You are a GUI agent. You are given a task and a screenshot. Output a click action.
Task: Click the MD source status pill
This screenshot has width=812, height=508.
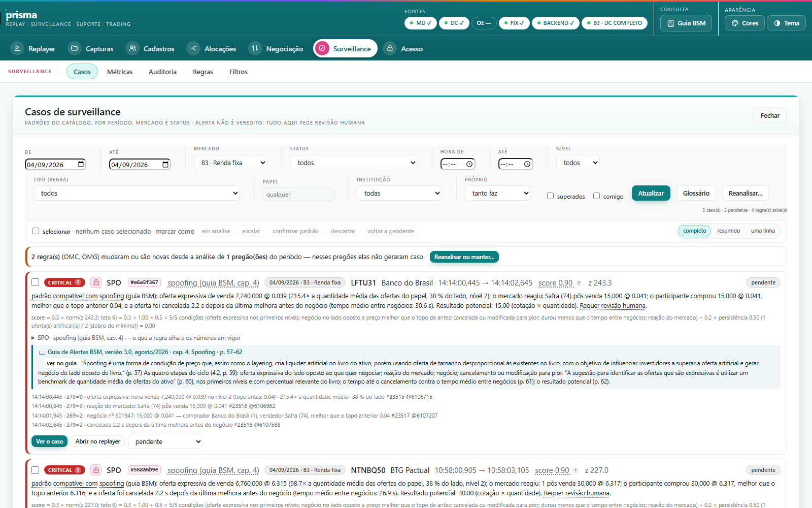(x=421, y=23)
